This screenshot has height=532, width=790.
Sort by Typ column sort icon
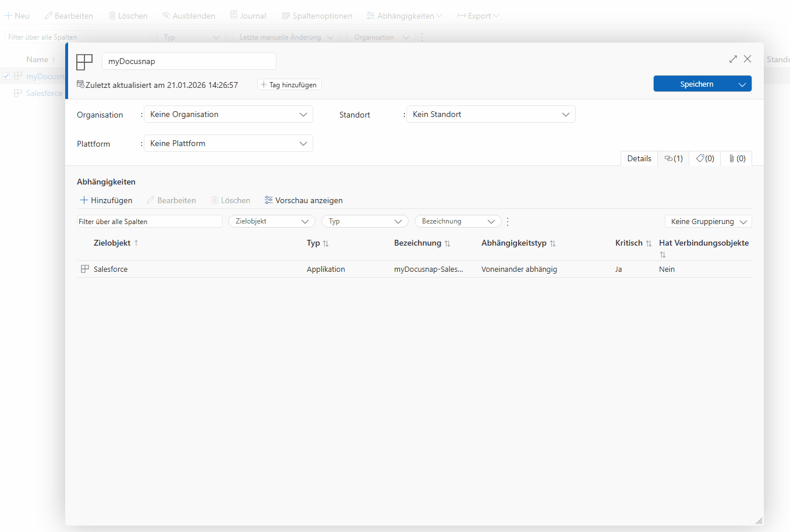click(x=326, y=244)
